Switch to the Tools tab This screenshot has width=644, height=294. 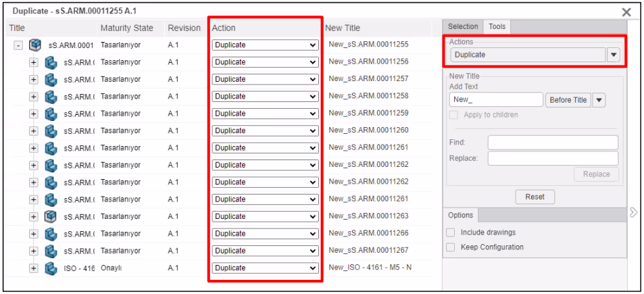pos(497,26)
